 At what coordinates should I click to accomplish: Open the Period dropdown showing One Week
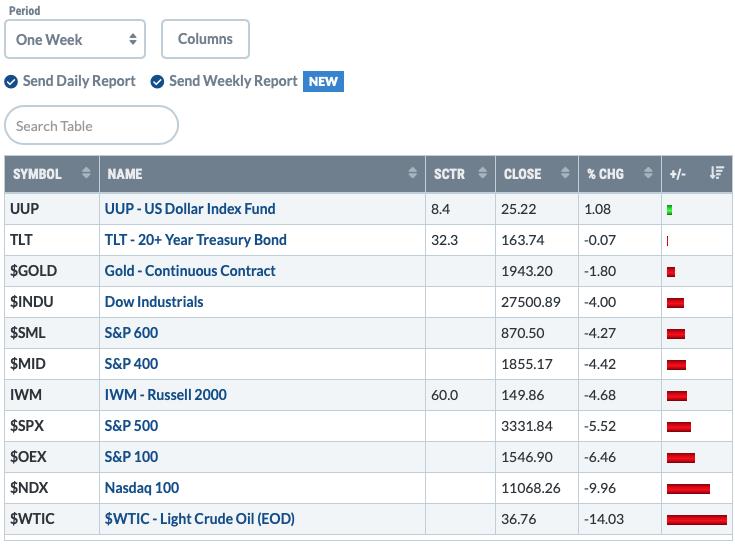click(x=75, y=39)
